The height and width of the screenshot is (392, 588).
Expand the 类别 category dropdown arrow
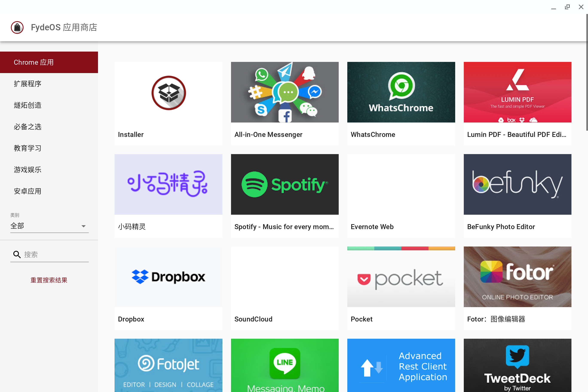(x=84, y=226)
